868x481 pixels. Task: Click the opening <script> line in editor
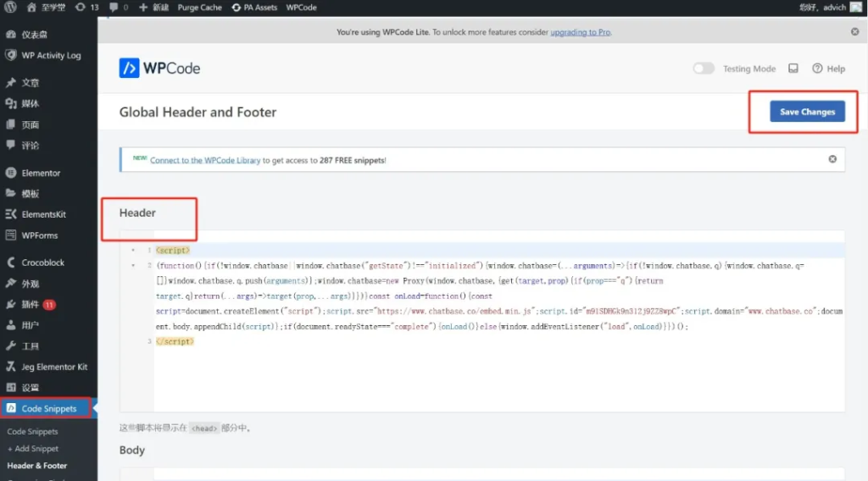173,251
